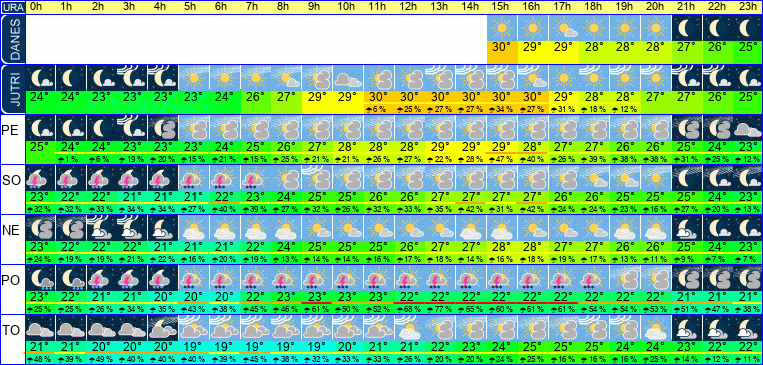The height and width of the screenshot is (365, 763).
Task: Select the 12h column header
Action: (409, 7)
